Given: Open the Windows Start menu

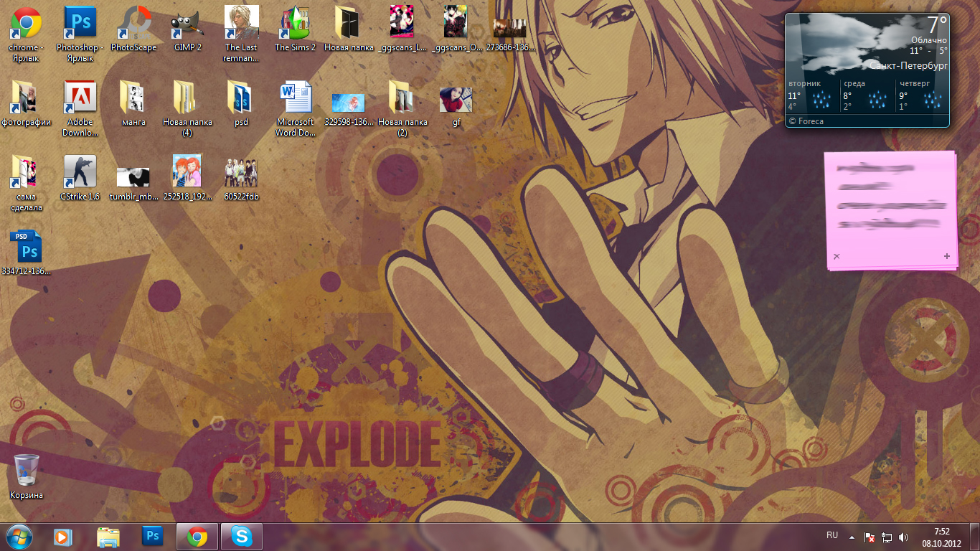Looking at the screenshot, I should coord(19,537).
